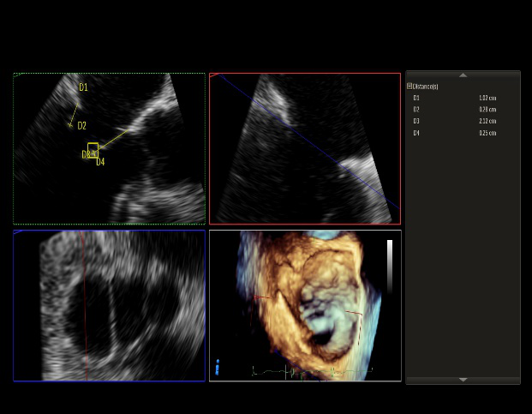
Task: Select the D1 row in measurements list
Action: point(417,98)
